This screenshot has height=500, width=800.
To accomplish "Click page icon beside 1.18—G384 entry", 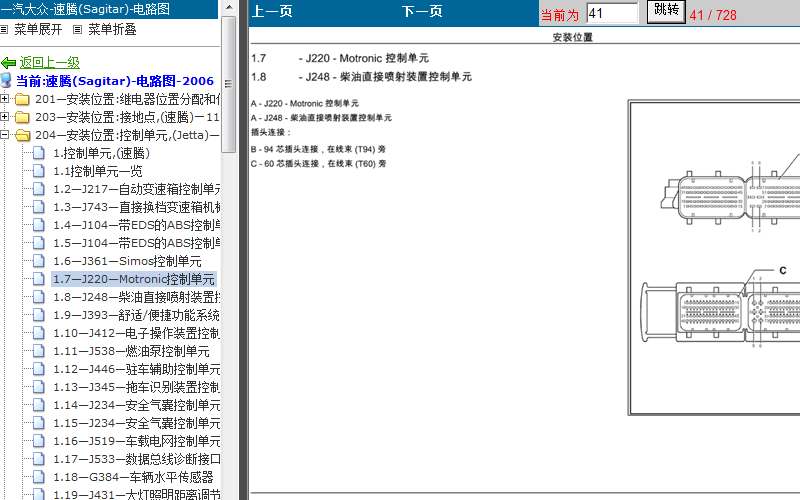I will (x=39, y=477).
